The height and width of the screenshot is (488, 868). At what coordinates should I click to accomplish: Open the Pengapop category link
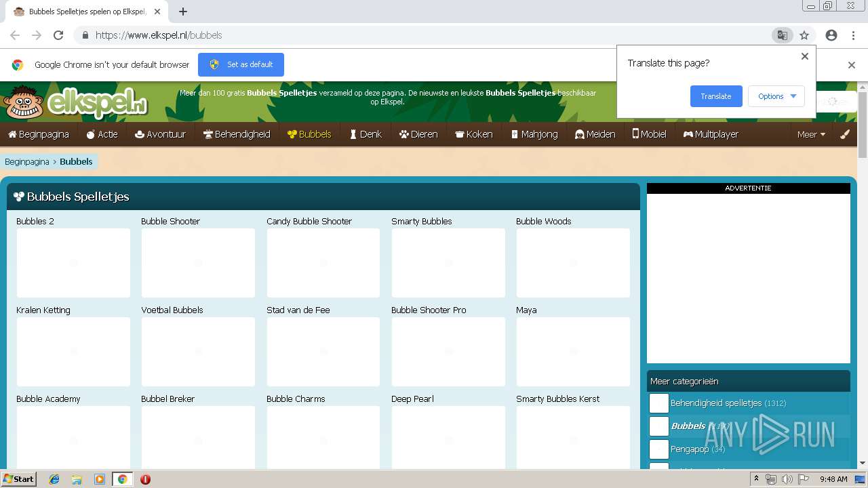click(749, 449)
